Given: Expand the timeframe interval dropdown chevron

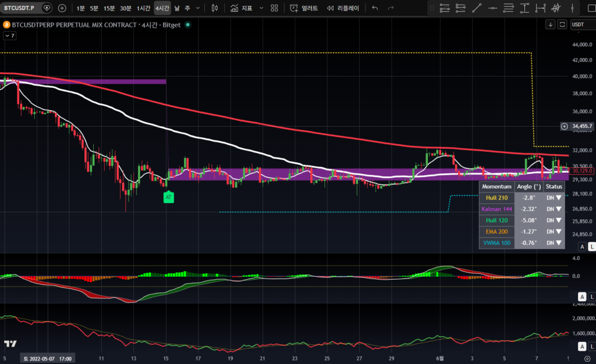Looking at the screenshot, I should [198, 8].
